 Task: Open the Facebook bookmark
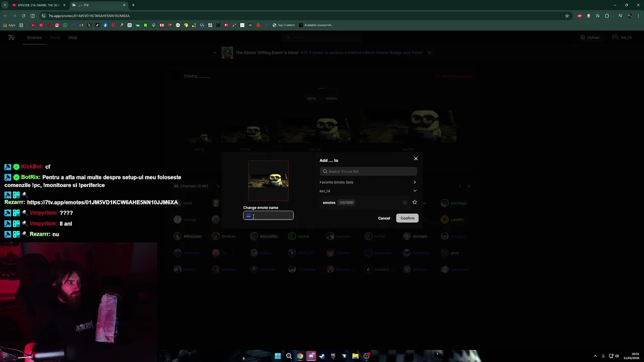(105, 25)
